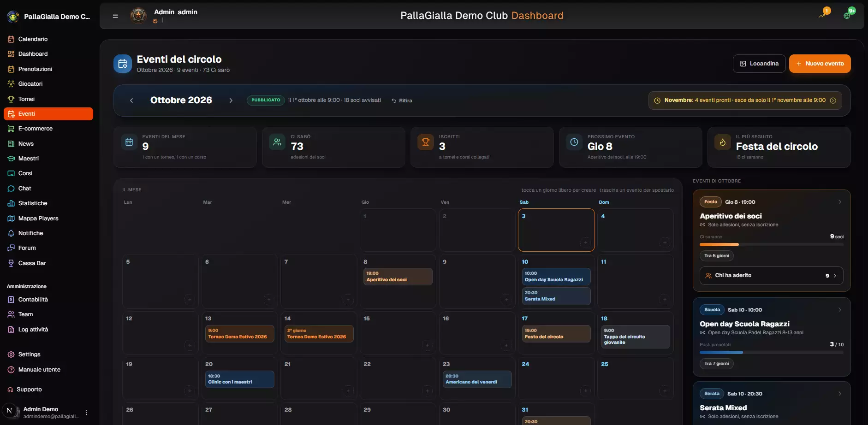Go to next month after Ottobre 2026

[x=231, y=100]
